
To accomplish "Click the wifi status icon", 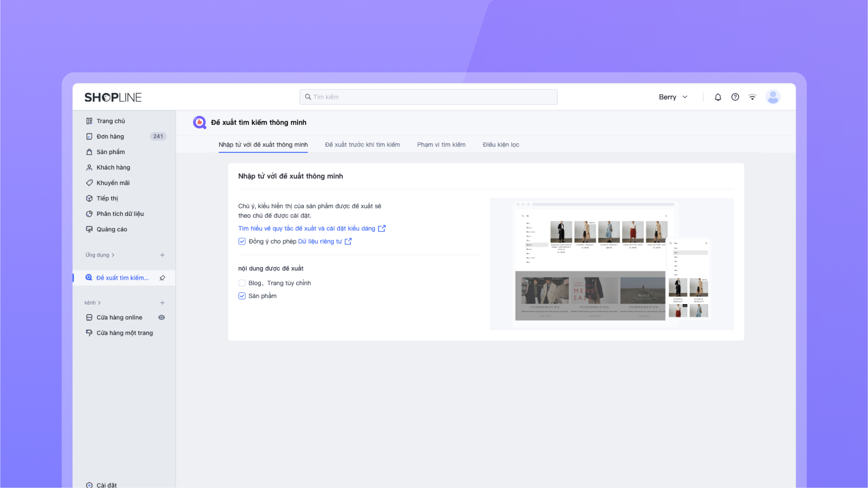I will pos(752,97).
